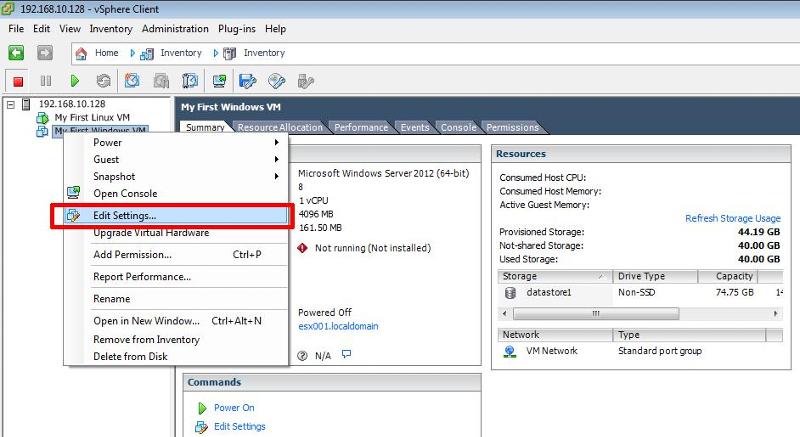Click the Home icon in navigation bar

click(x=81, y=53)
